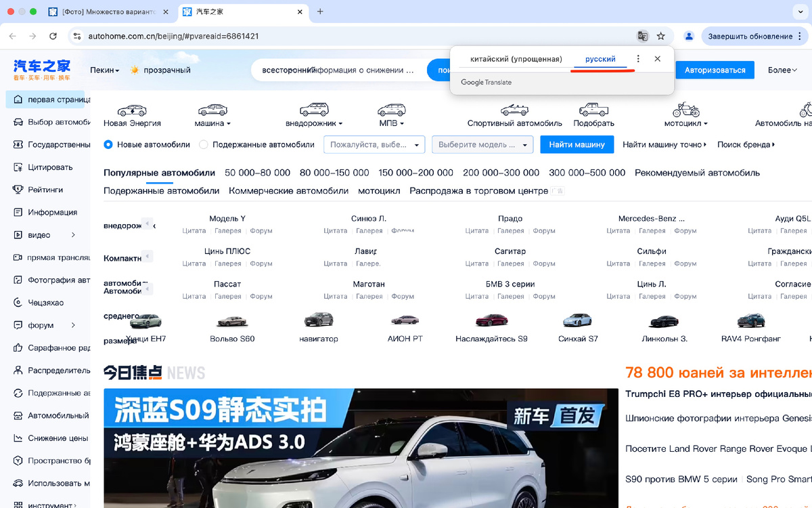Switch to китайский (упрощенная) translate tab

tap(516, 59)
